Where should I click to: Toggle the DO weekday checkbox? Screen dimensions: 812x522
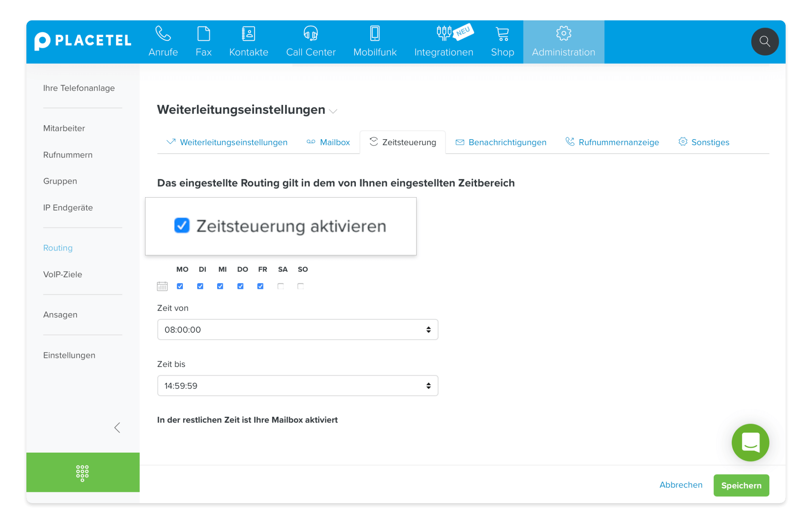click(240, 286)
